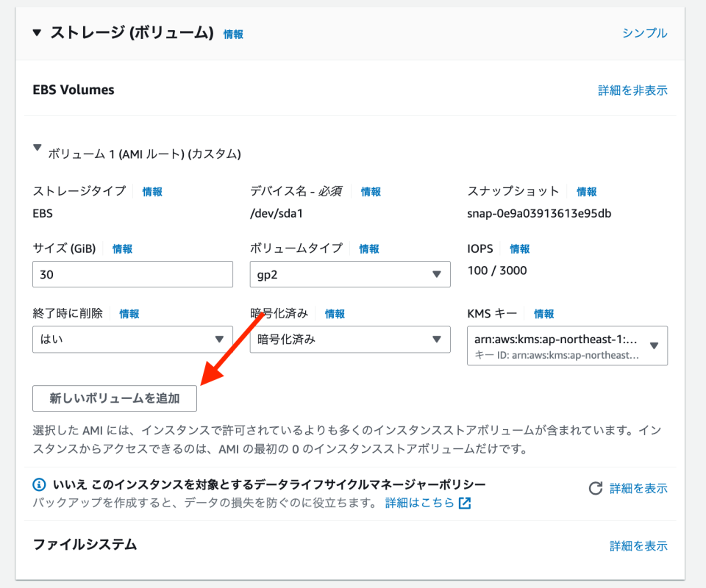
Task: Click the size input field showing 30
Action: [x=132, y=274]
